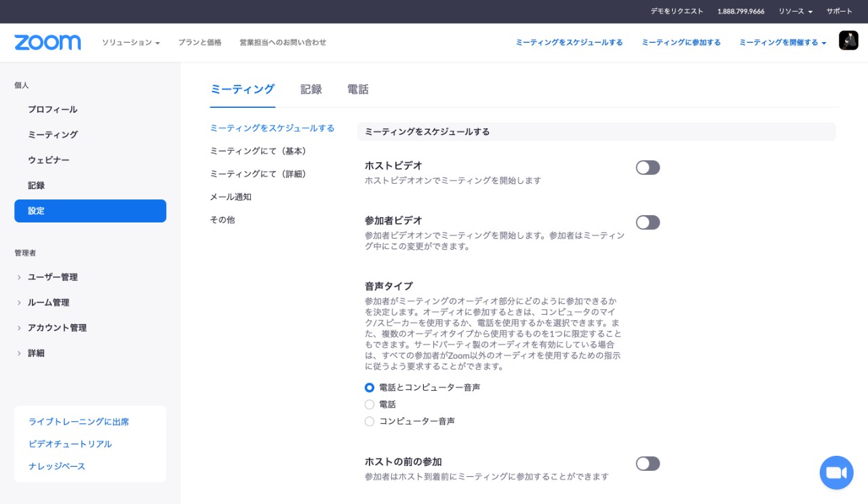Open the リソース dropdown in top bar
Viewport: 868px width, 504px height.
tap(795, 12)
